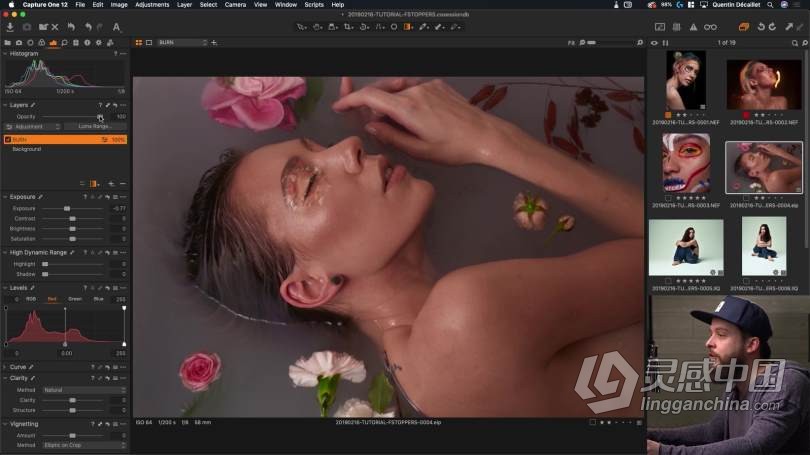Click the Rotate left icon in toolbar
Image resolution: width=810 pixels, height=455 pixels.
click(x=761, y=27)
